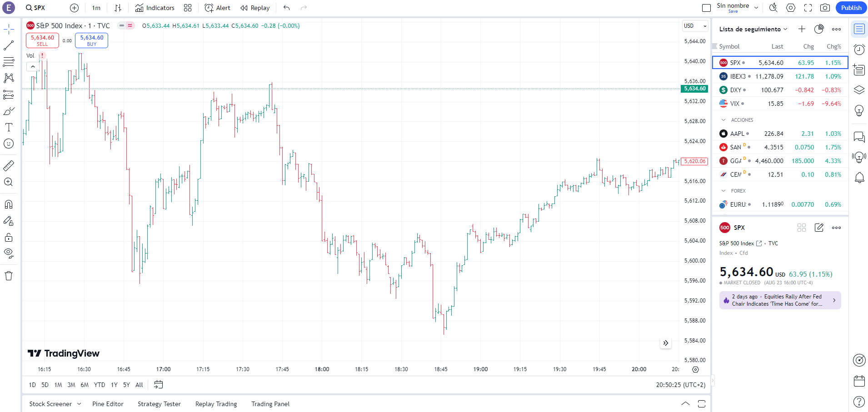Viewport: 868px width, 412px height.
Task: Take a chart snapshot with camera icon
Action: pos(825,8)
